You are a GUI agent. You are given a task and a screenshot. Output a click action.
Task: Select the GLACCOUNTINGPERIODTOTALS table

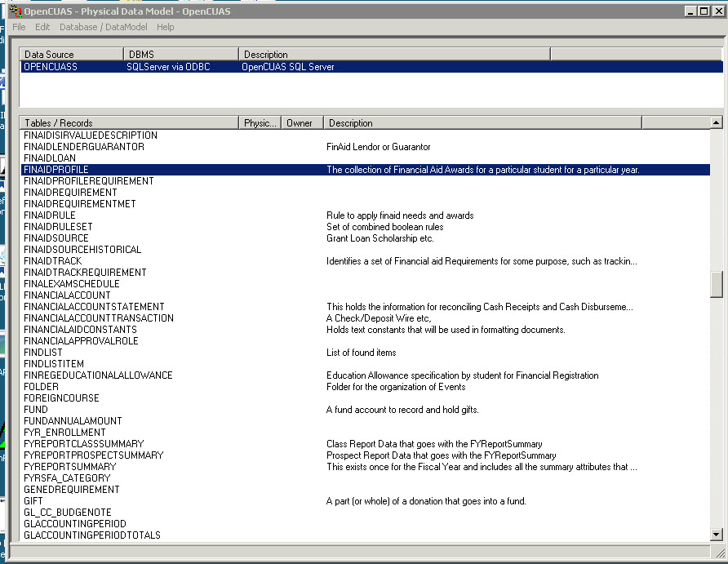(x=92, y=535)
